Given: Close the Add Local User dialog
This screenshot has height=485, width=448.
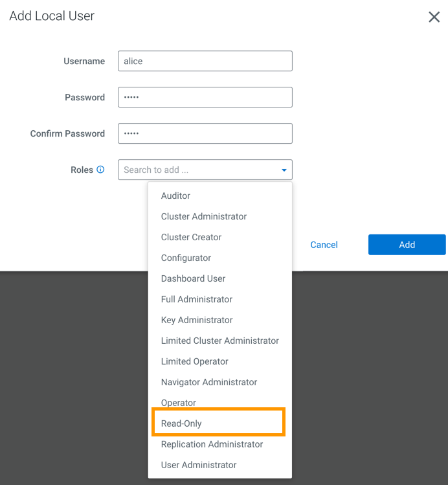Looking at the screenshot, I should tap(434, 17).
